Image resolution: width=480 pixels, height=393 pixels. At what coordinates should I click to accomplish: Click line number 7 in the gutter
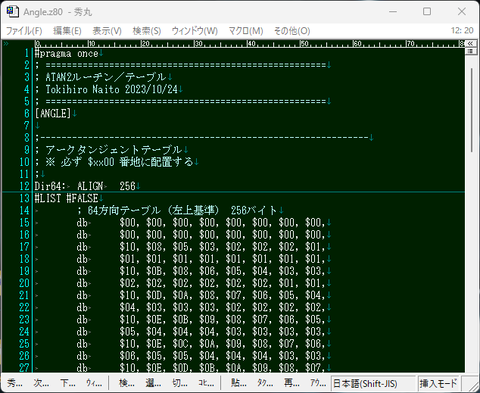pos(27,126)
